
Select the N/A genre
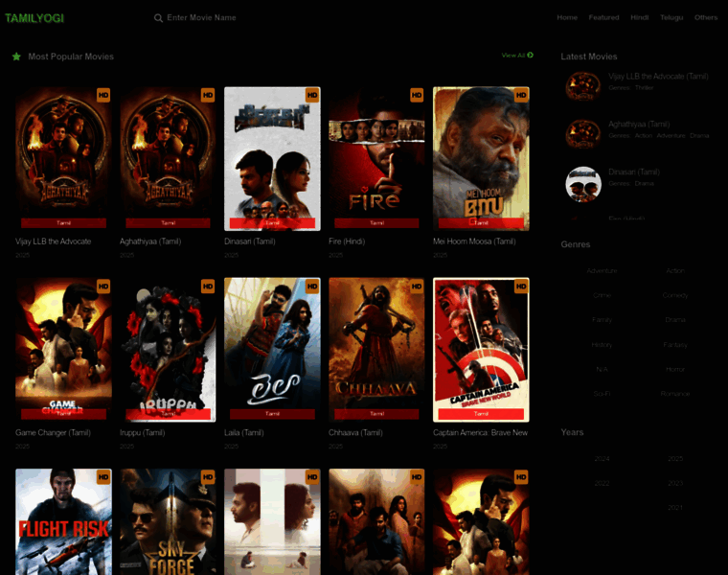pos(602,369)
